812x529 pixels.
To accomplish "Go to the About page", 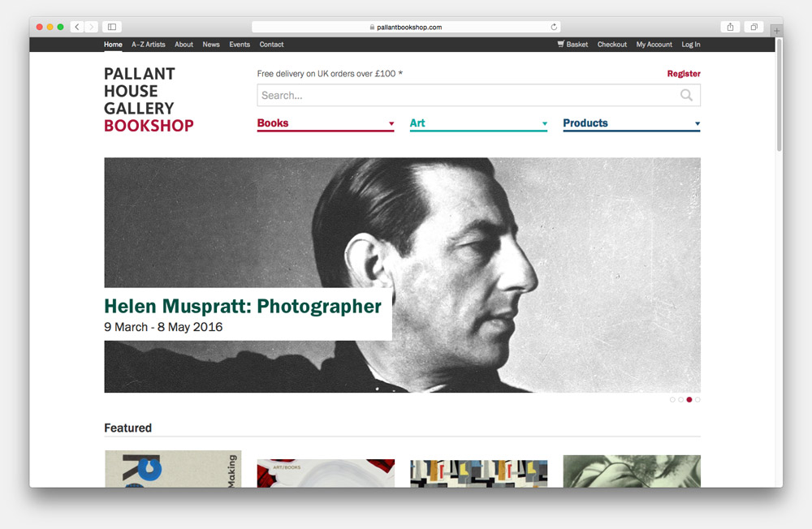I will 184,45.
